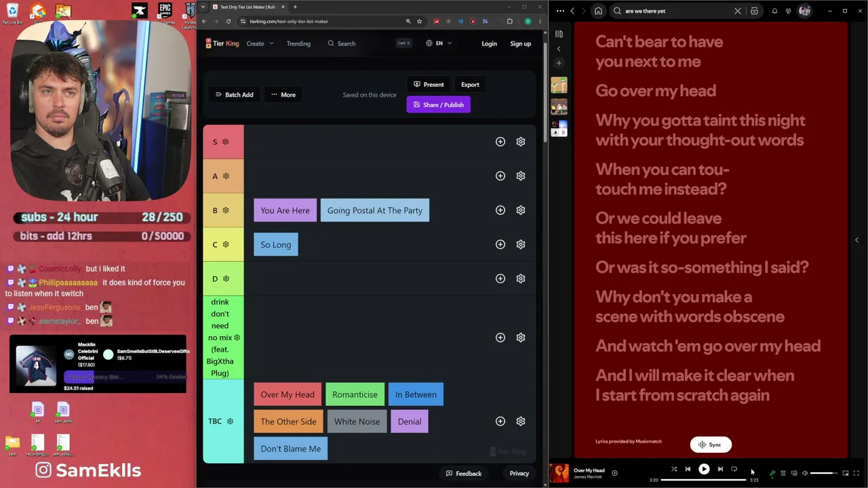The image size is (868, 488).
Task: Reload the tierking.com page
Action: point(228,21)
